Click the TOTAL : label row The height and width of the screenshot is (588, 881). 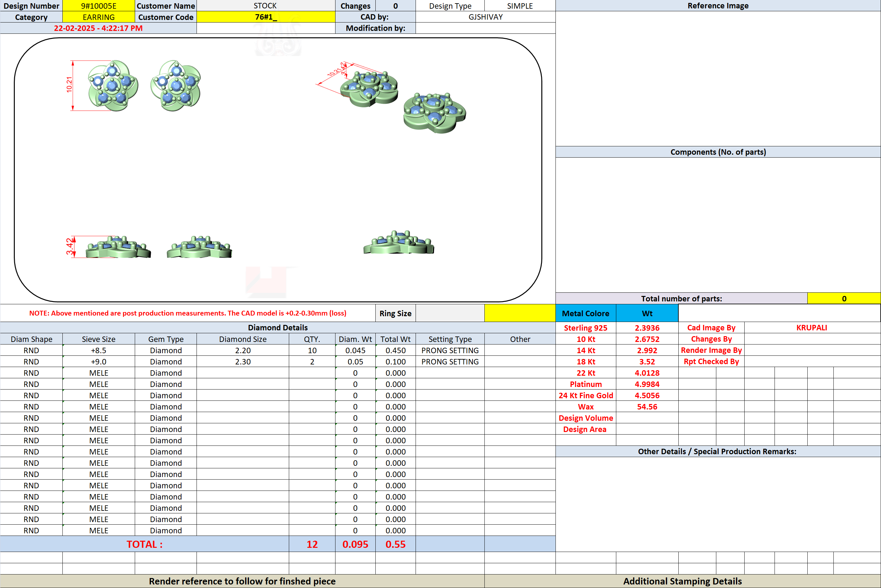145,544
